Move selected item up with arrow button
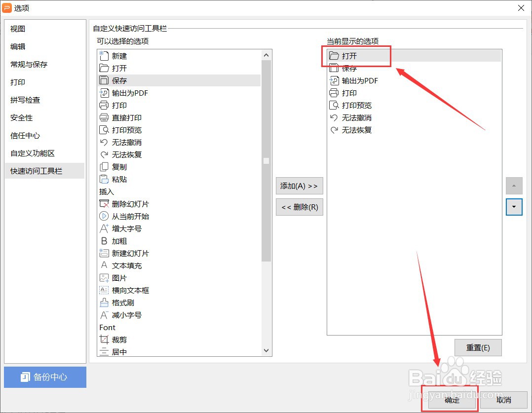Screen dimensions: 532x413 514,186
